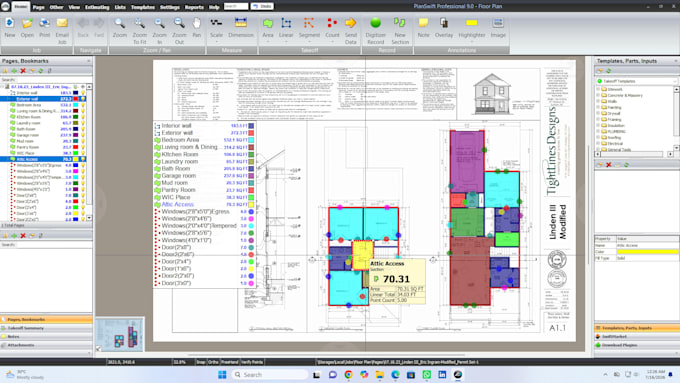Select the Dimension measure tool
This screenshot has width=680, height=383.
click(x=241, y=28)
